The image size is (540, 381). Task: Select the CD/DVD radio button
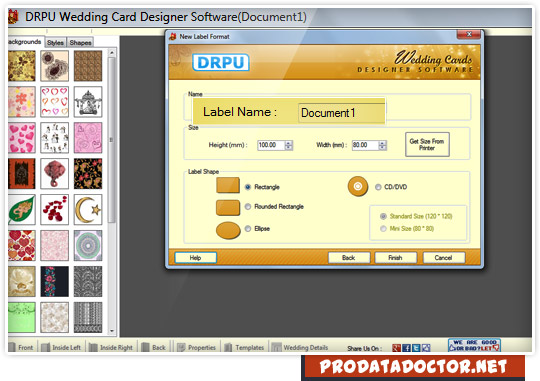click(x=378, y=187)
